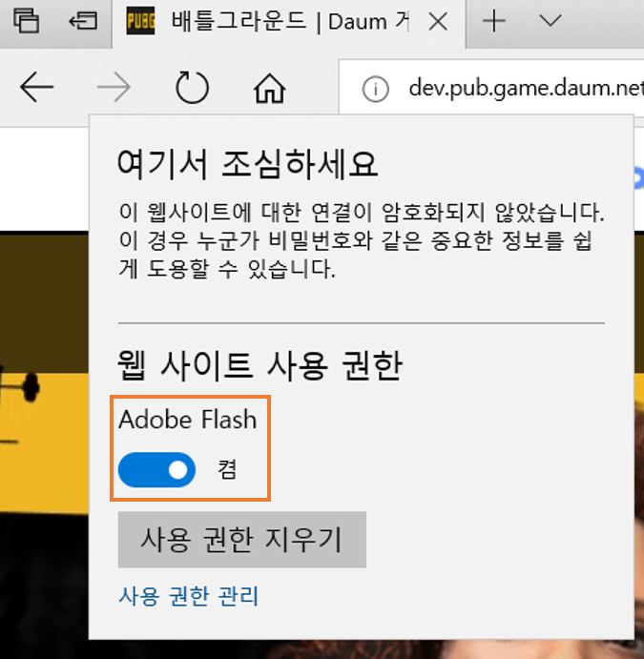Close the 배틀그라운드 tab
Viewport: 644px width, 659px height.
pyautogui.click(x=438, y=21)
